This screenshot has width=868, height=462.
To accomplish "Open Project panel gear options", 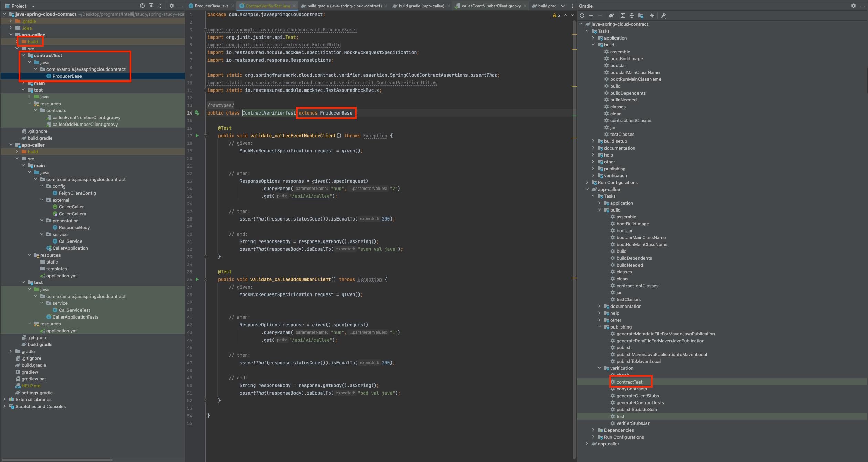I will click(171, 6).
